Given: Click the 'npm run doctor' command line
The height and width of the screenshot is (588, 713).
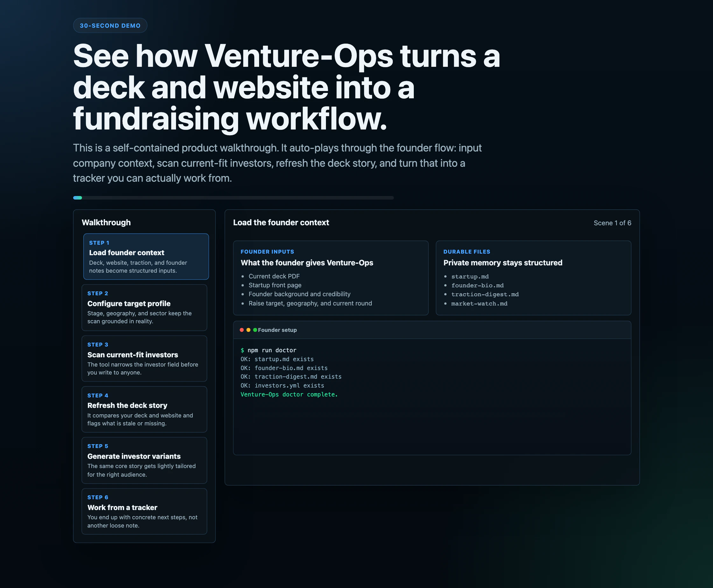Looking at the screenshot, I should point(268,350).
